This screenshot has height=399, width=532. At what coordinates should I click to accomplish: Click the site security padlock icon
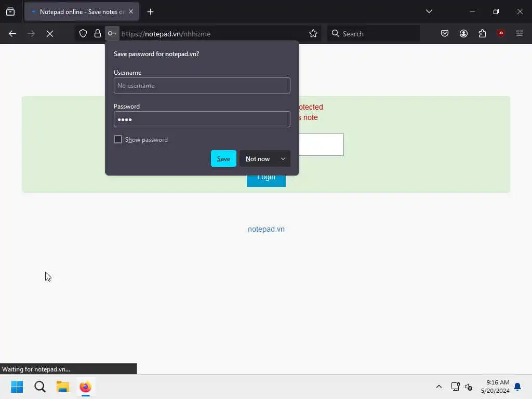[98, 33]
